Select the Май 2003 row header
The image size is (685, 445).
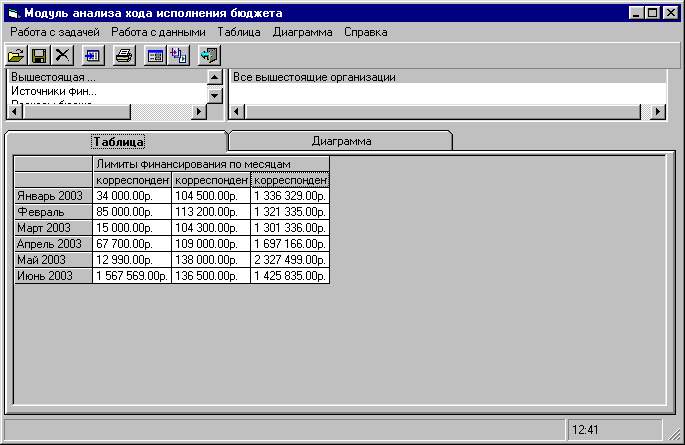[x=53, y=260]
